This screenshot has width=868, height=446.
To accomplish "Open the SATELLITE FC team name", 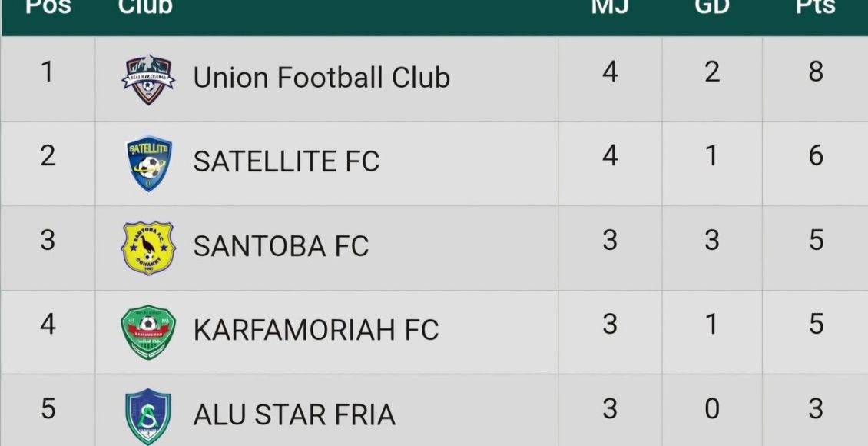I will point(287,161).
